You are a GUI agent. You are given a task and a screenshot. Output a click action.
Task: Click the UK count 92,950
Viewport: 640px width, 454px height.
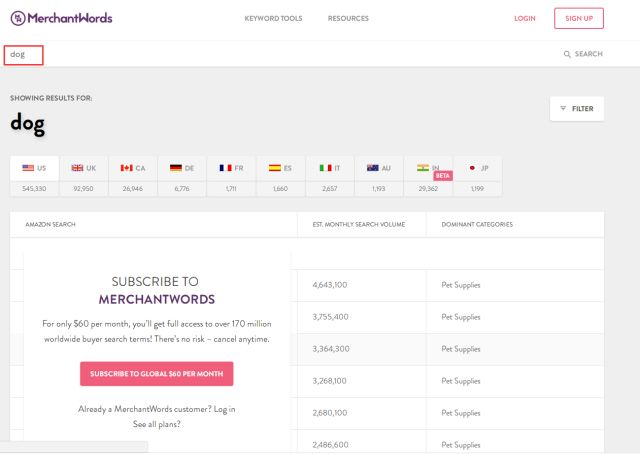pos(83,189)
